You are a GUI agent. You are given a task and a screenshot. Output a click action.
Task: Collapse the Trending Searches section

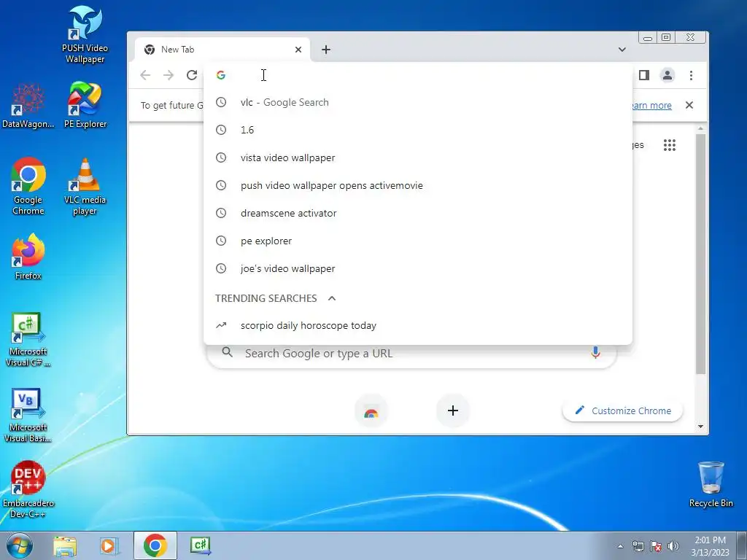pos(332,298)
